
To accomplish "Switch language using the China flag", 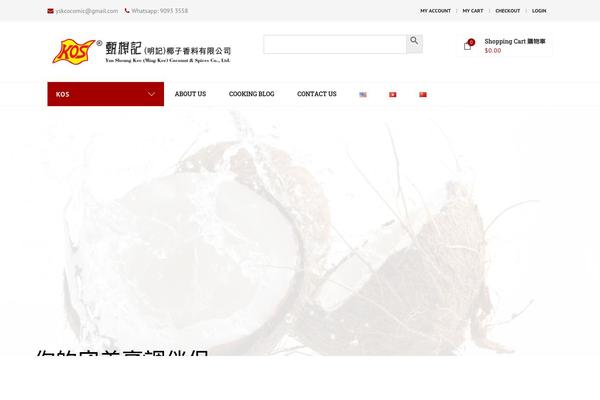I will click(423, 95).
